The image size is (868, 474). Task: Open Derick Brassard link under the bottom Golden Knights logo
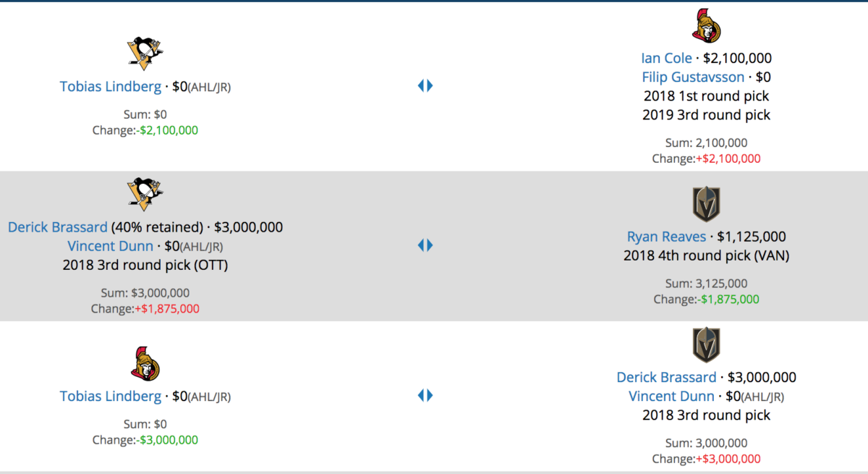coord(666,377)
